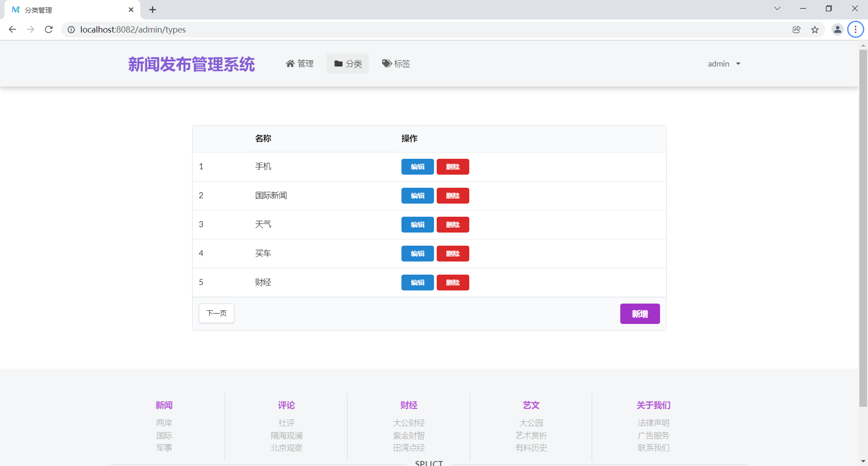Visit the 社评 link under 评论
Screen dimensions: 868x466
click(286, 423)
